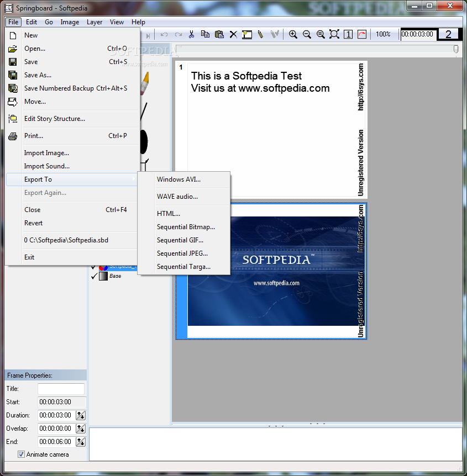Image resolution: width=467 pixels, height=476 pixels.
Task: Click Revert in the File menu
Action: 72,223
